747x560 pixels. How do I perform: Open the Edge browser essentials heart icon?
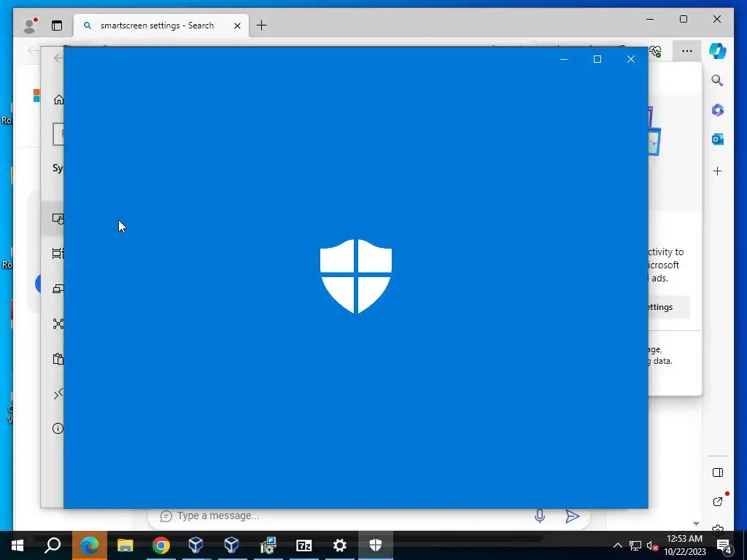pos(656,51)
